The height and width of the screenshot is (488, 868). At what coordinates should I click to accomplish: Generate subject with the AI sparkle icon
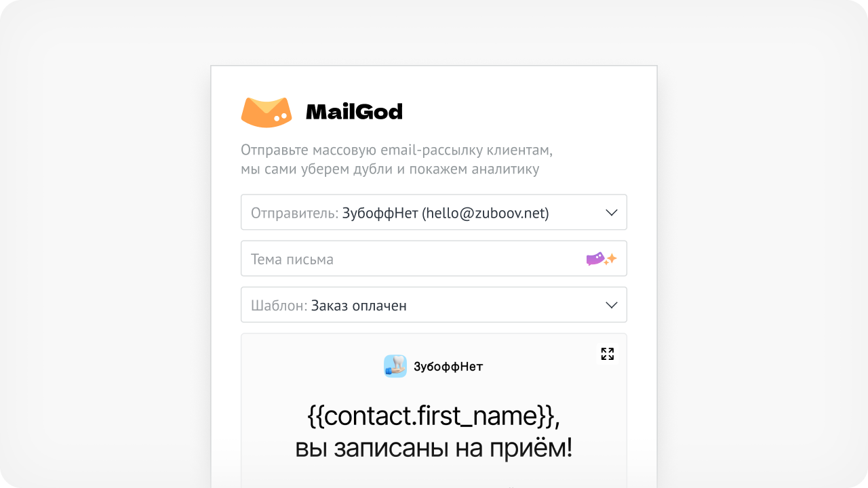click(x=601, y=259)
